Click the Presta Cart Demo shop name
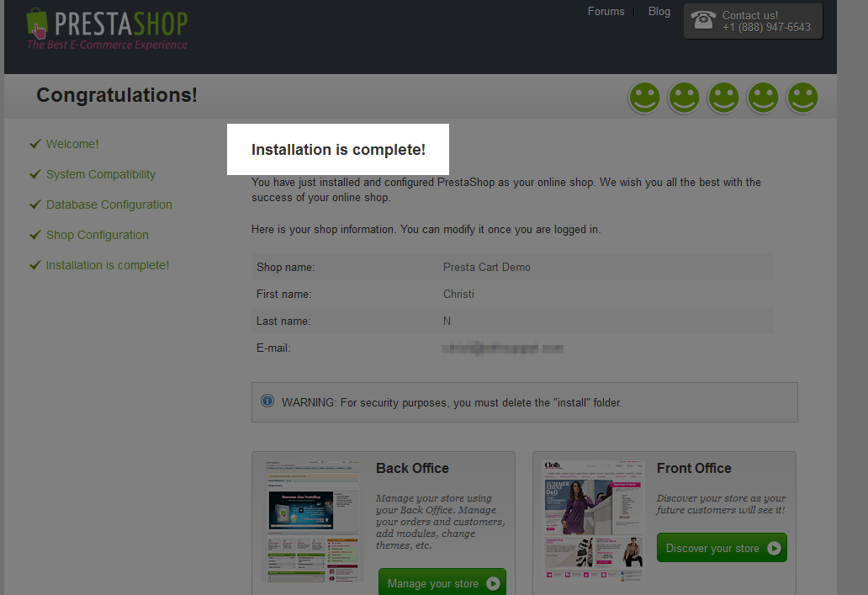 [x=486, y=268]
